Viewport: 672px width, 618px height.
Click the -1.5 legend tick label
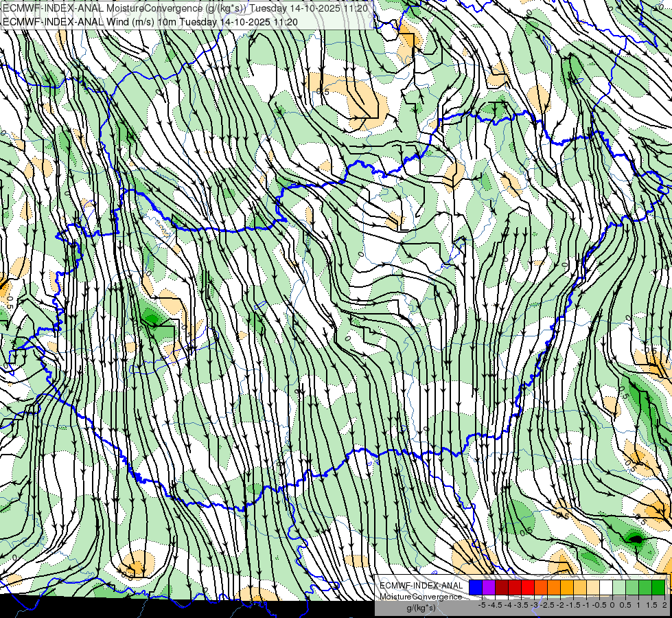[x=573, y=605]
